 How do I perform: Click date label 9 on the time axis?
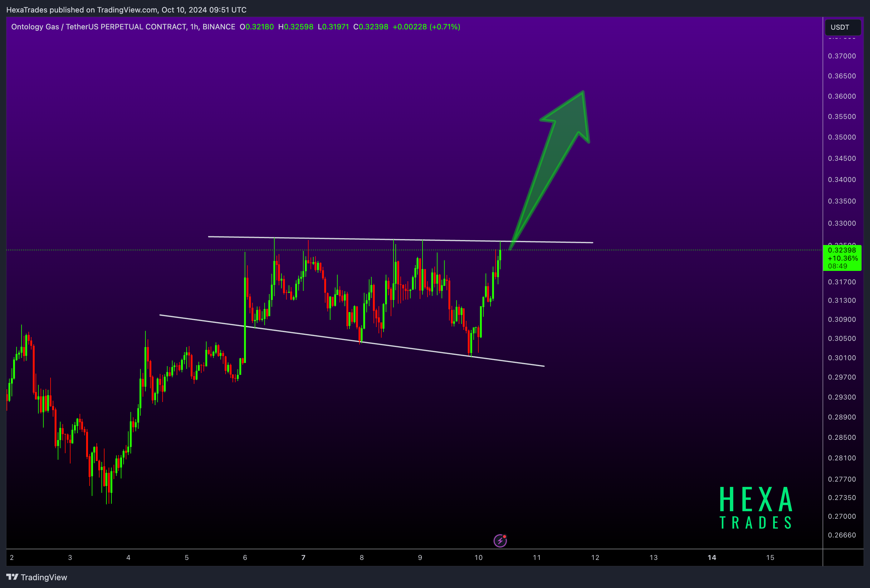pyautogui.click(x=420, y=557)
